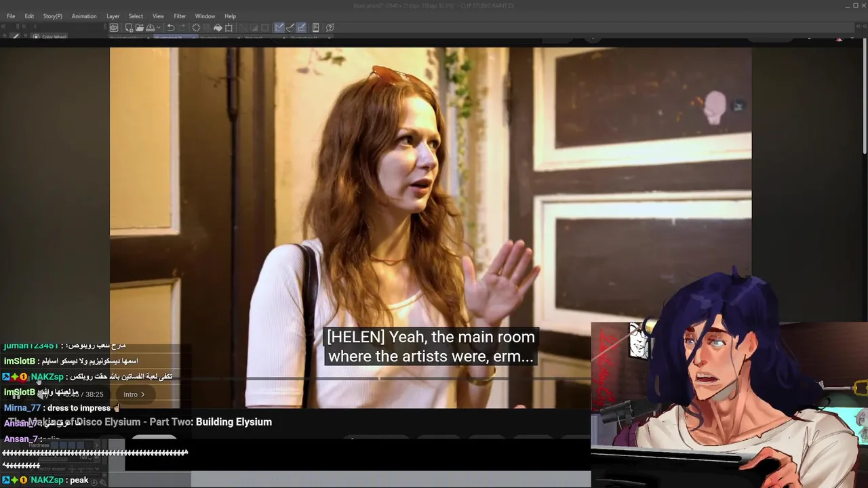Toggle Snap to Ruler icon
Screen dimensions: 868x488
(279, 28)
